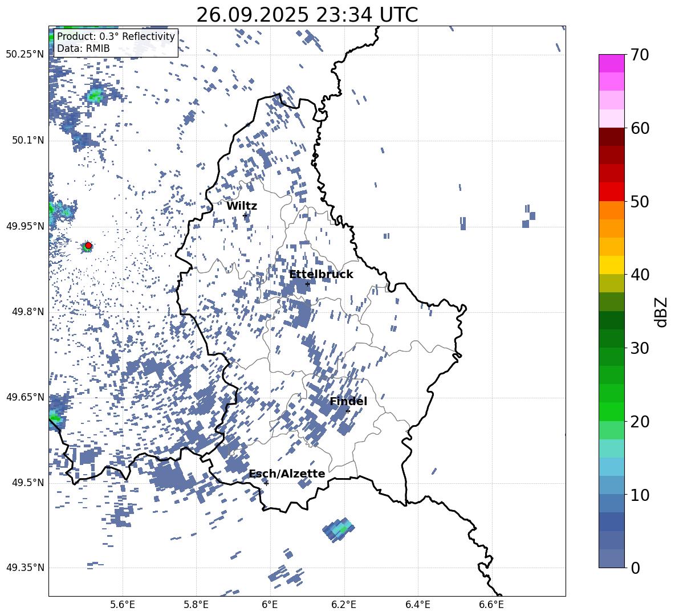
Task: Click the 49.35°N latitude tick label
Action: 25,568
